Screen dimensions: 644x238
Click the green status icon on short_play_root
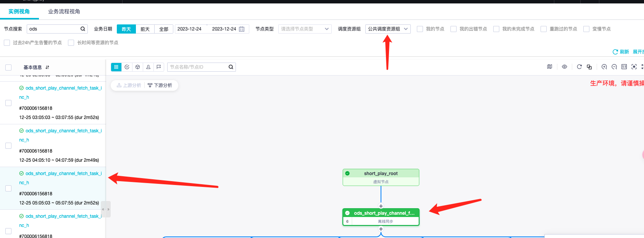(x=347, y=173)
